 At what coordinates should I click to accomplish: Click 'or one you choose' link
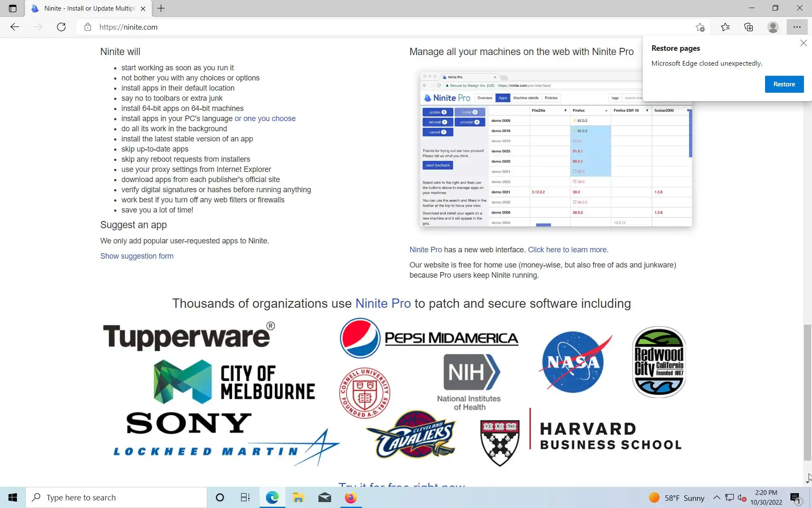click(265, 119)
